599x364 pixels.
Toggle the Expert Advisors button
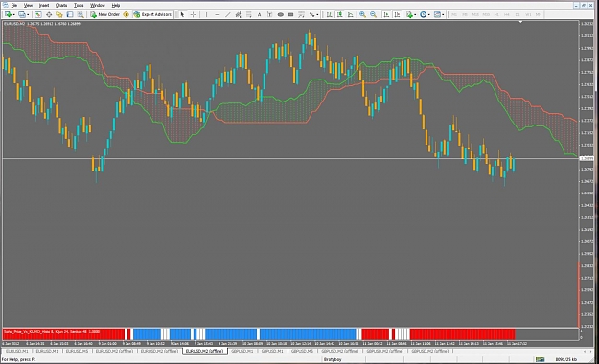(x=152, y=14)
